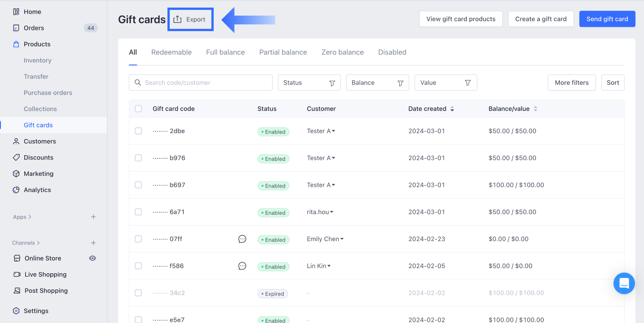644x323 pixels.
Task: Select checkbox for gift card 6a71
Action: point(138,212)
